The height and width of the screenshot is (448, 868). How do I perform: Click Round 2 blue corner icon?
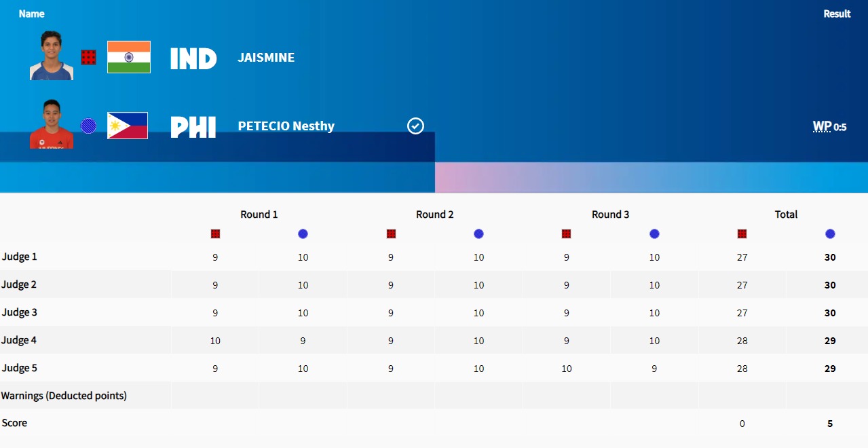click(478, 234)
